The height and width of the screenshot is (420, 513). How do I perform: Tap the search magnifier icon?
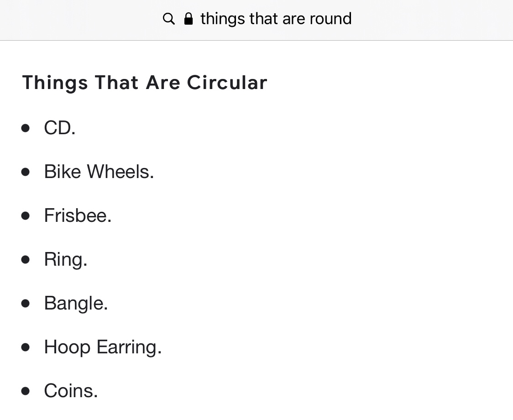(x=168, y=19)
